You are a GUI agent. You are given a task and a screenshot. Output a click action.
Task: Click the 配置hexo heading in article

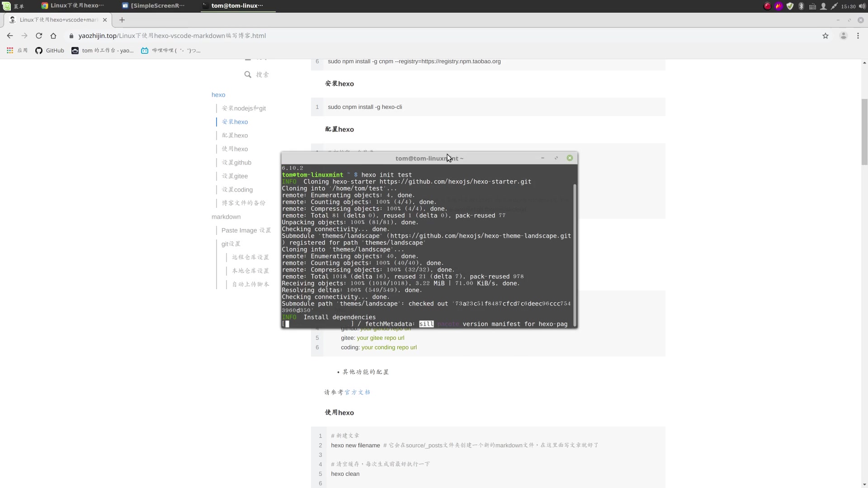340,130
